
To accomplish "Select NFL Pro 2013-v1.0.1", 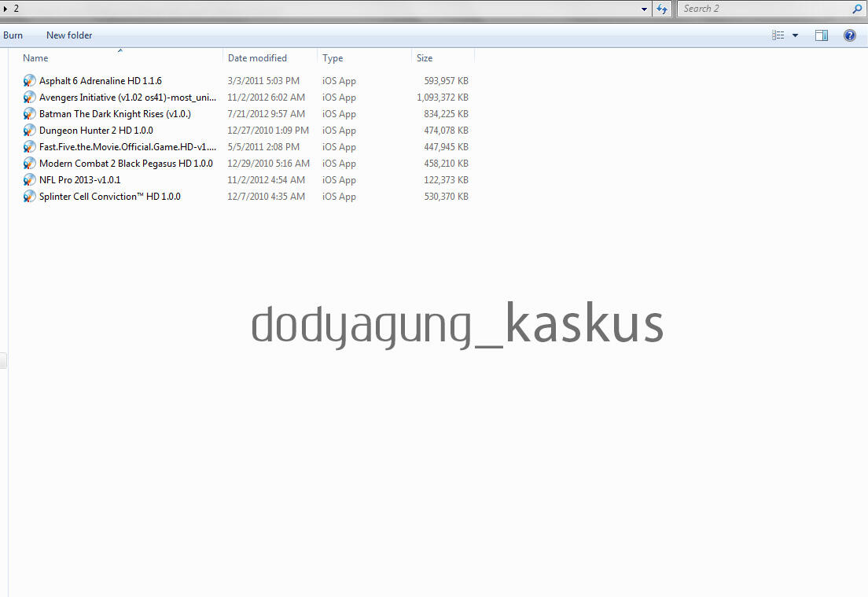I will 79,180.
